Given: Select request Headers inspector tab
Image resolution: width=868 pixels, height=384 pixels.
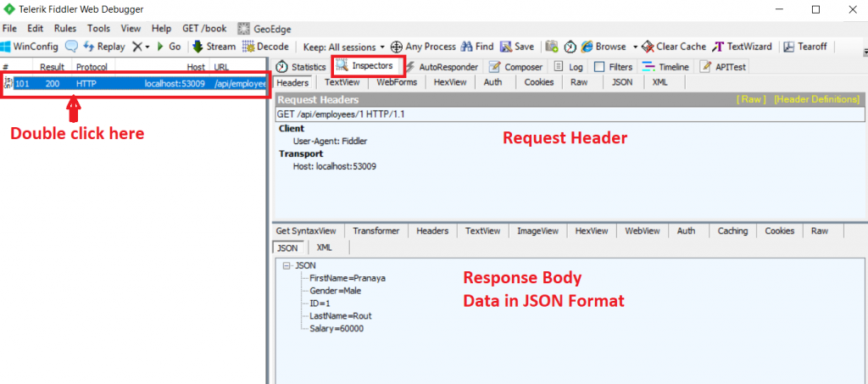Looking at the screenshot, I should (292, 82).
